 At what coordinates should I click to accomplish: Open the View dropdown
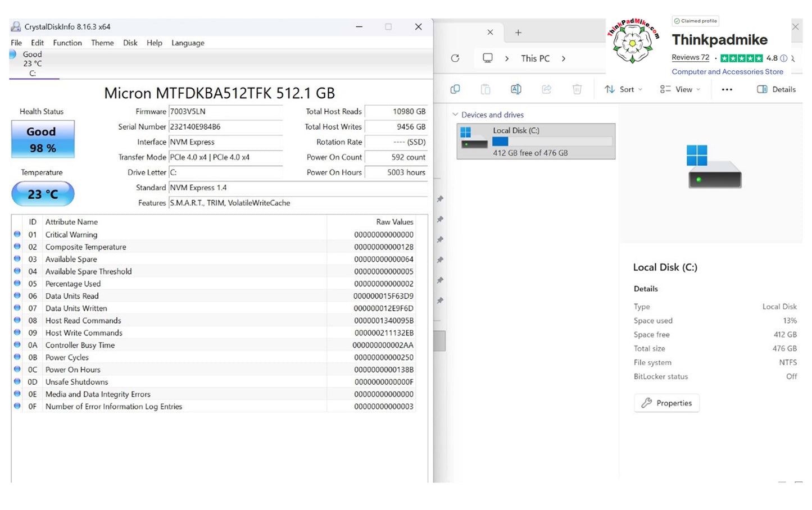tap(680, 89)
